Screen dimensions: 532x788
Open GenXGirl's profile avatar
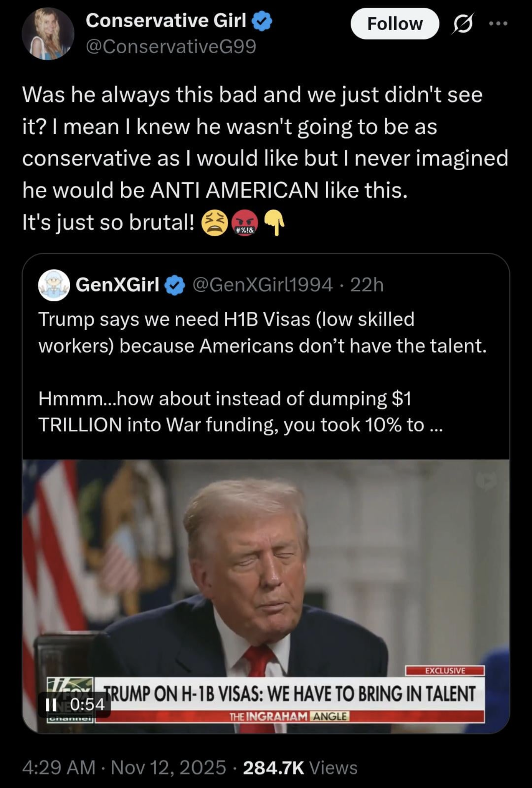tap(54, 285)
